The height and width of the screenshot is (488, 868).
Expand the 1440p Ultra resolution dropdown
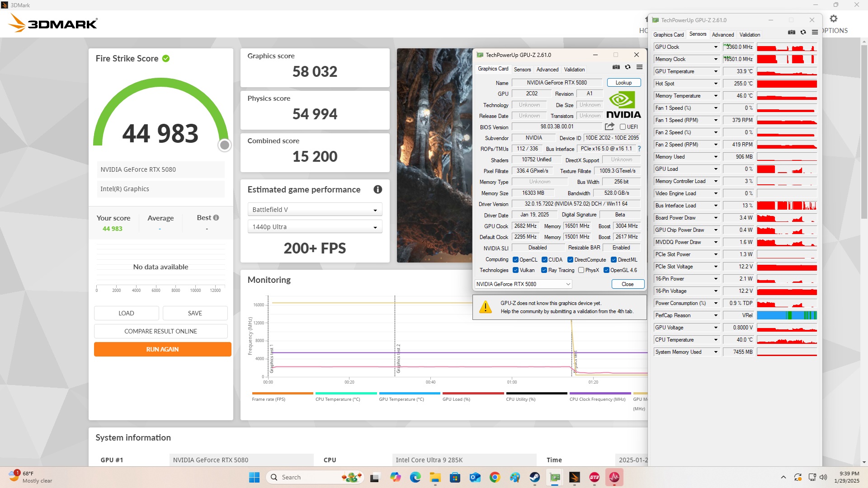pos(315,227)
